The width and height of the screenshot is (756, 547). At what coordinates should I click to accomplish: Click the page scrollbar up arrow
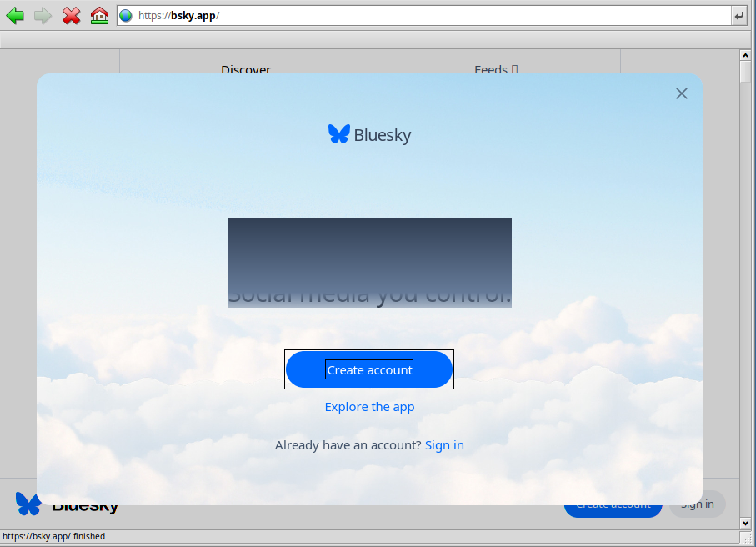[746, 55]
